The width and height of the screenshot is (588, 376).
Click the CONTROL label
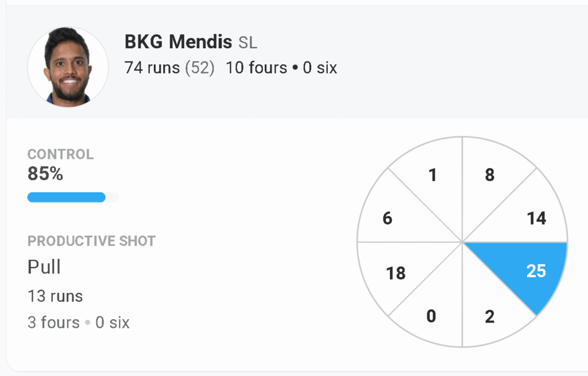(x=60, y=154)
